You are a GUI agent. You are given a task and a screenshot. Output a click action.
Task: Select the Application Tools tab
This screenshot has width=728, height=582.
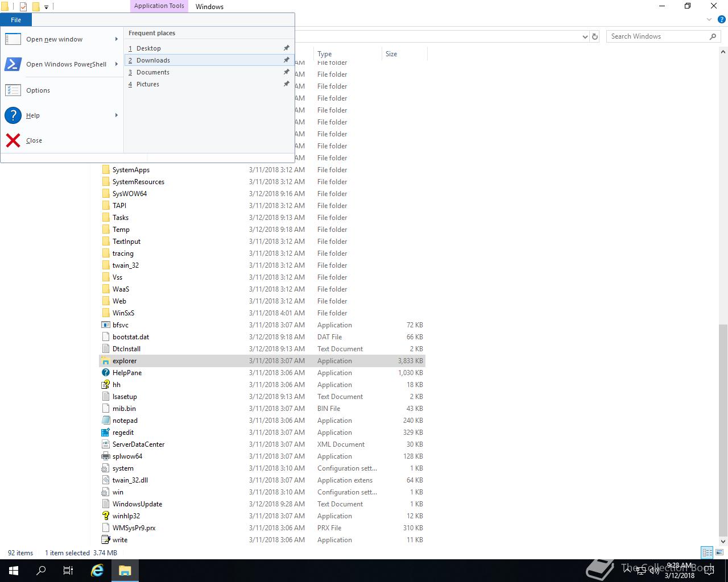159,6
